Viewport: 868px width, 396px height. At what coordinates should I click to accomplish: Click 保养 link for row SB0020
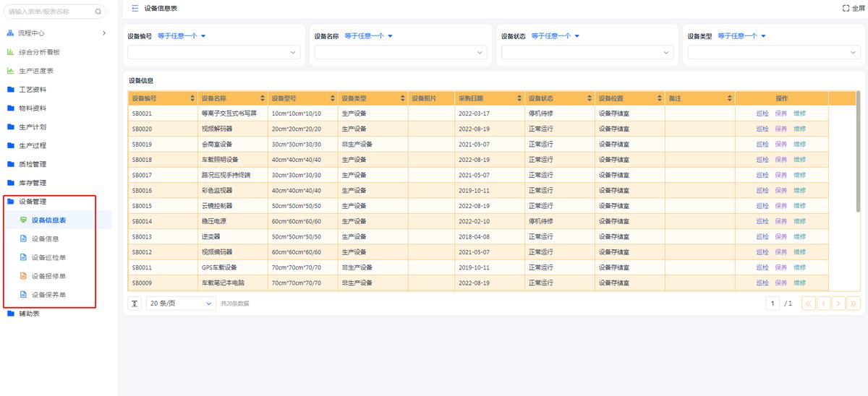(781, 129)
